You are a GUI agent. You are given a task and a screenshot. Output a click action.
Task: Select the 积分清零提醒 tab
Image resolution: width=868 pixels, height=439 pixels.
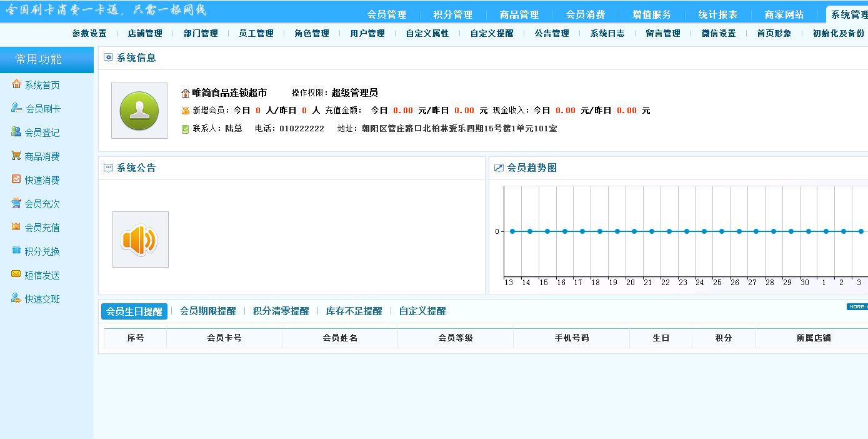281,311
